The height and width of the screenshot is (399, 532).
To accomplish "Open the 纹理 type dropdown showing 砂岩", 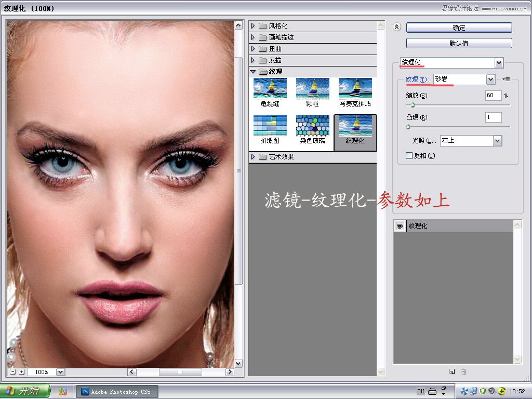I will click(x=490, y=79).
